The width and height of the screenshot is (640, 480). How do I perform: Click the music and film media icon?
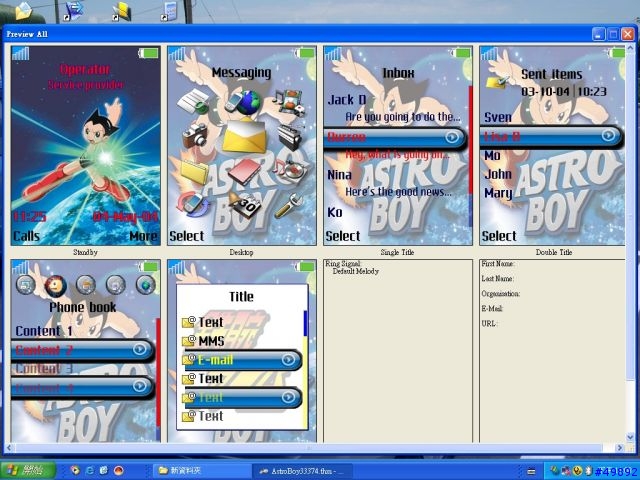point(289,102)
